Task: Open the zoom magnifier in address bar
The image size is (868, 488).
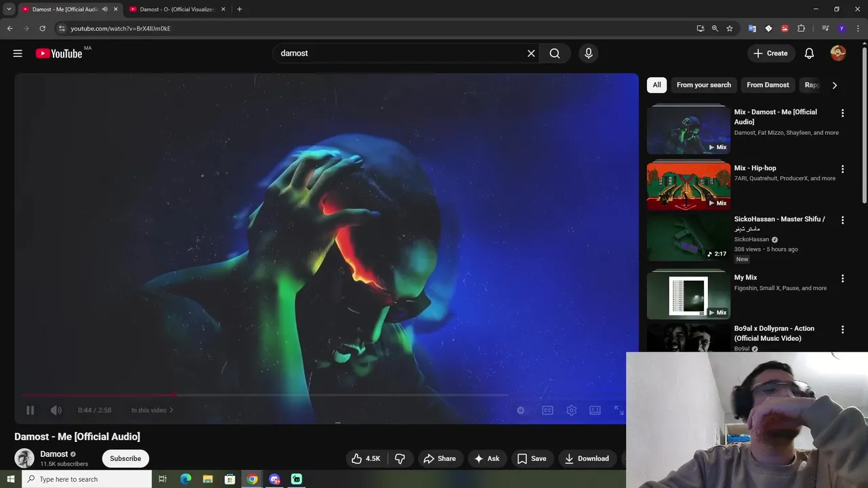Action: pos(715,28)
